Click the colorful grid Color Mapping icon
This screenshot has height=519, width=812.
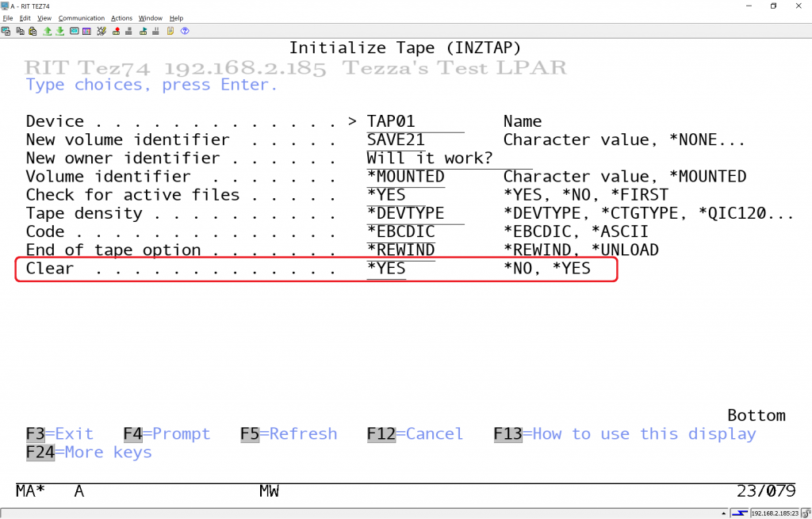(88, 32)
